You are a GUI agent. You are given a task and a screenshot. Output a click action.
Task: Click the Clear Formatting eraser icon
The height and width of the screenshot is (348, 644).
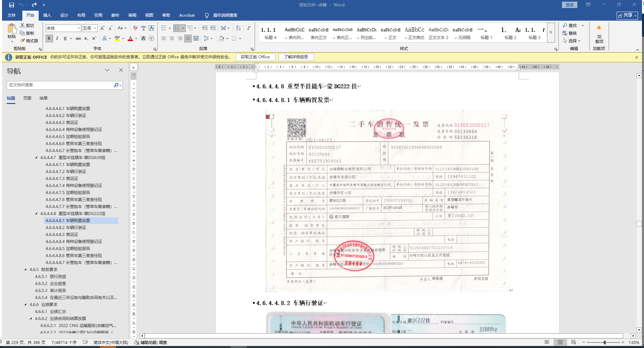pos(135,28)
